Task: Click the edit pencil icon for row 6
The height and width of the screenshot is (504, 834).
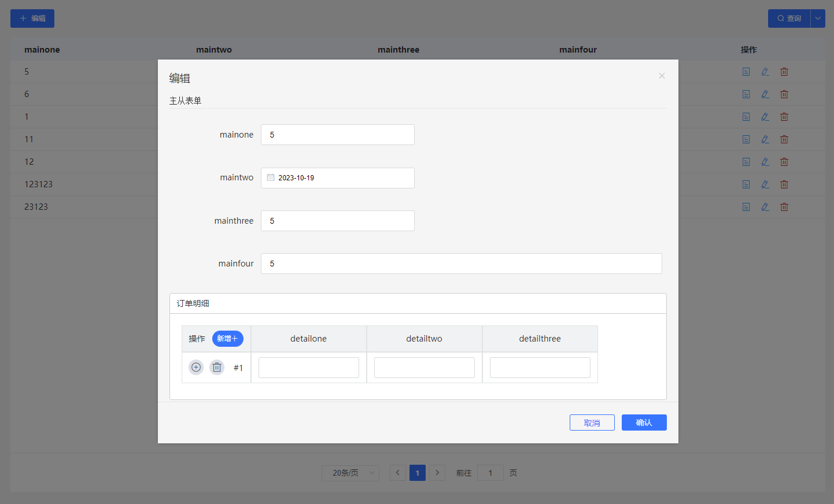Action: point(765,94)
